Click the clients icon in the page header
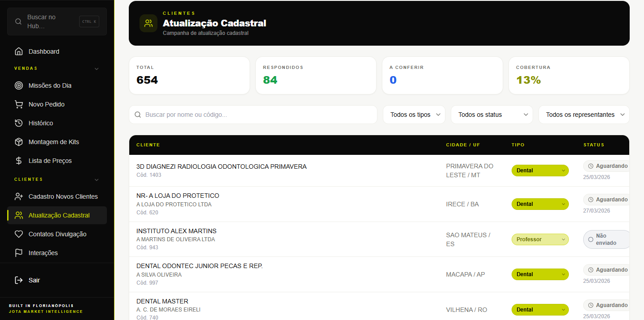This screenshot has width=644, height=320. 148,23
